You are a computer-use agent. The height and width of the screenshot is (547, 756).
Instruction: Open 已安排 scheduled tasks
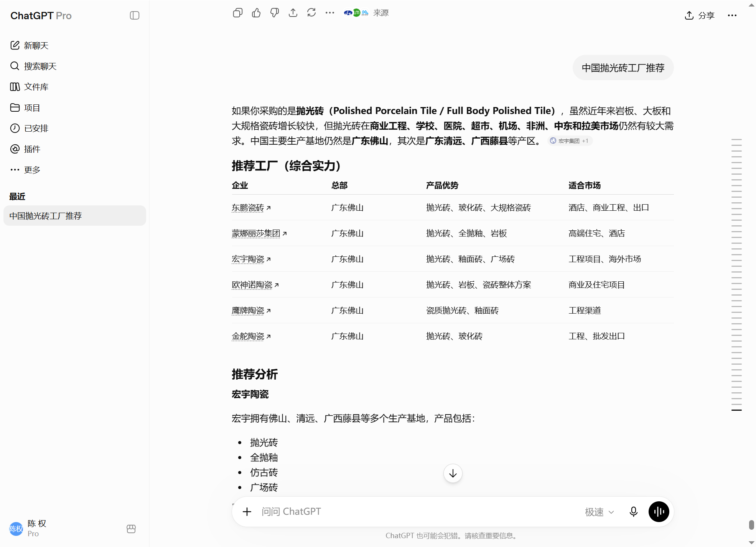[75, 128]
